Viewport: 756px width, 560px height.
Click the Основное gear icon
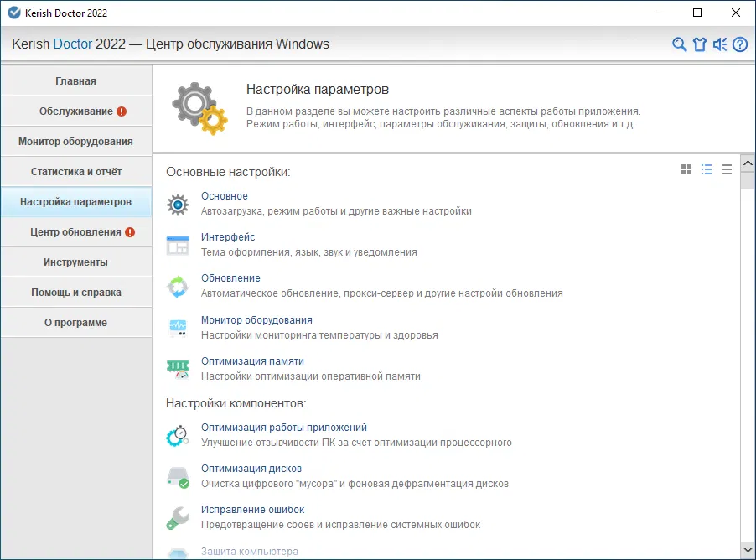[178, 205]
